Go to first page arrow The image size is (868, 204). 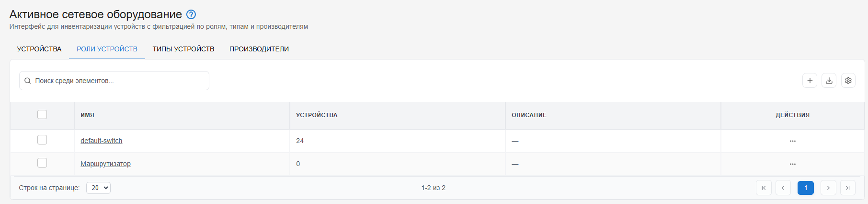tap(764, 188)
